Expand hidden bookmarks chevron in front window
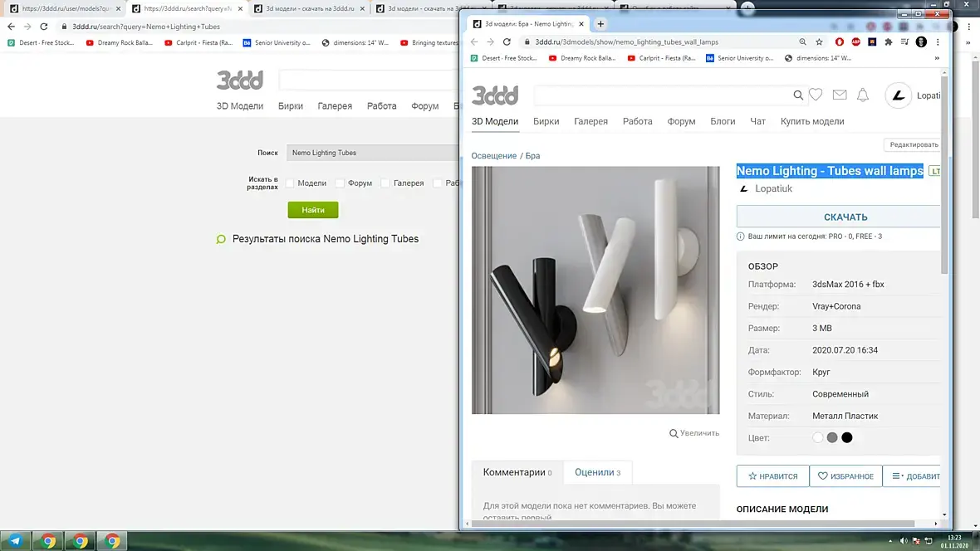 coord(937,58)
